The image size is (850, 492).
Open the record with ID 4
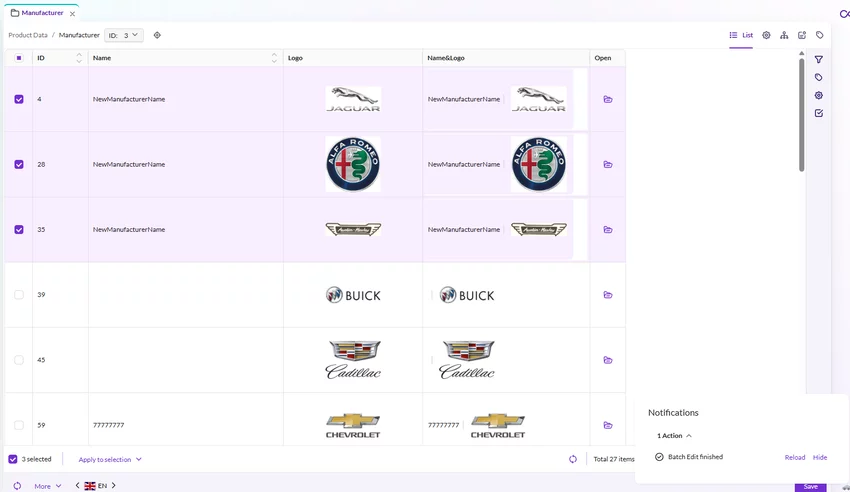click(608, 99)
